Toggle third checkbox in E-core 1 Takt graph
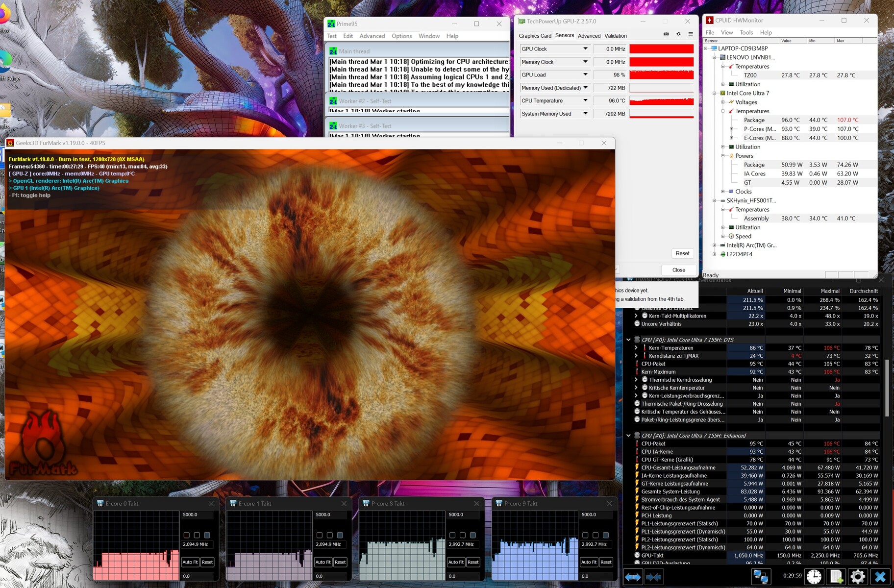Screen dimensions: 894x588 pyautogui.click(x=340, y=535)
